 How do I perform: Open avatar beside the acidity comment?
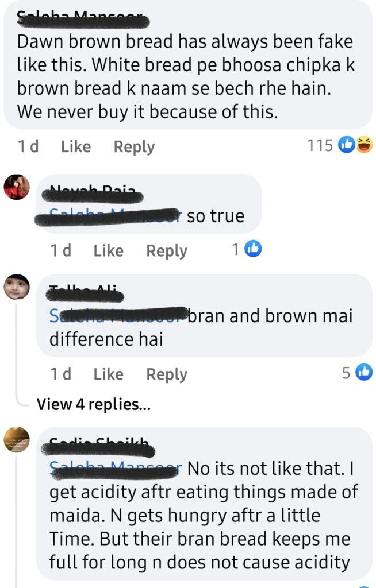17,439
